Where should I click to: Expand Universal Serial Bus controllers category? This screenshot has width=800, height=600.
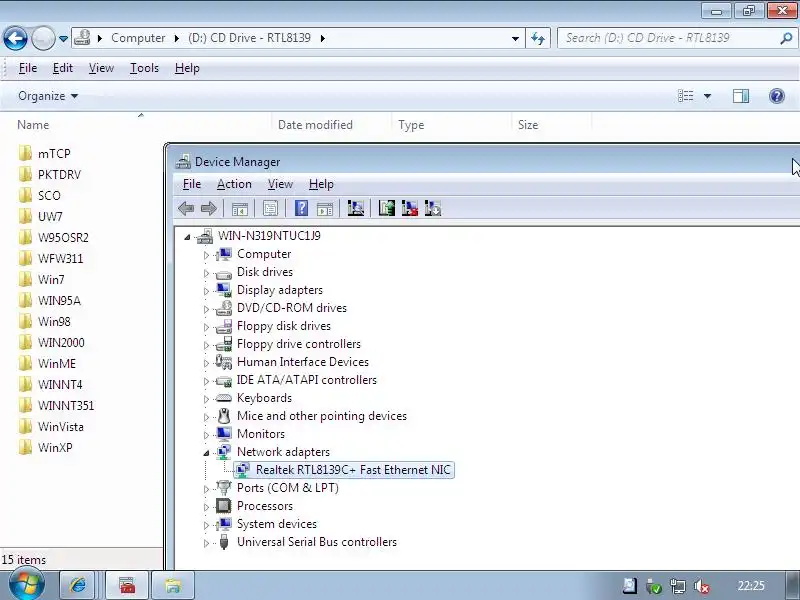(206, 543)
